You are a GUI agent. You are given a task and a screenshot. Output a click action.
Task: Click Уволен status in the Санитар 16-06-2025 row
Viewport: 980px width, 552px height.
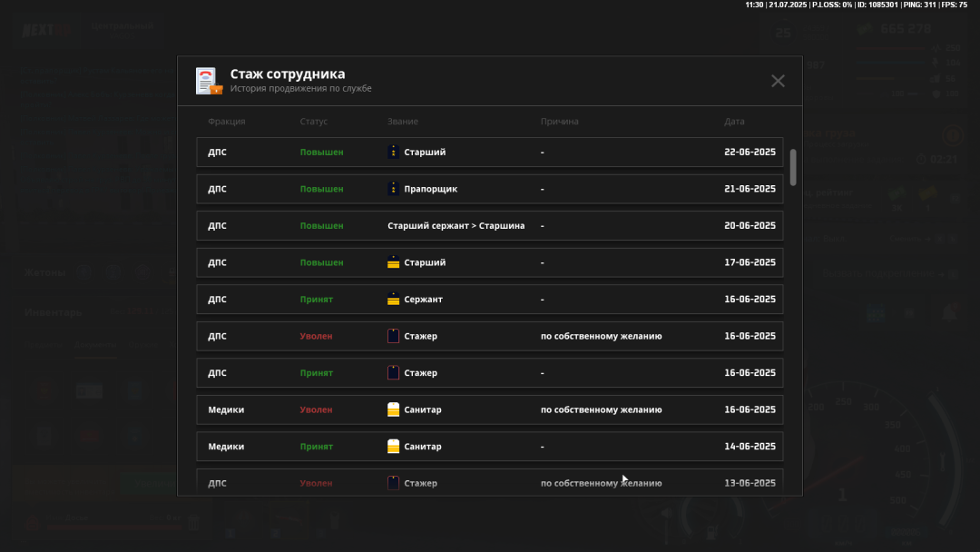tap(317, 409)
